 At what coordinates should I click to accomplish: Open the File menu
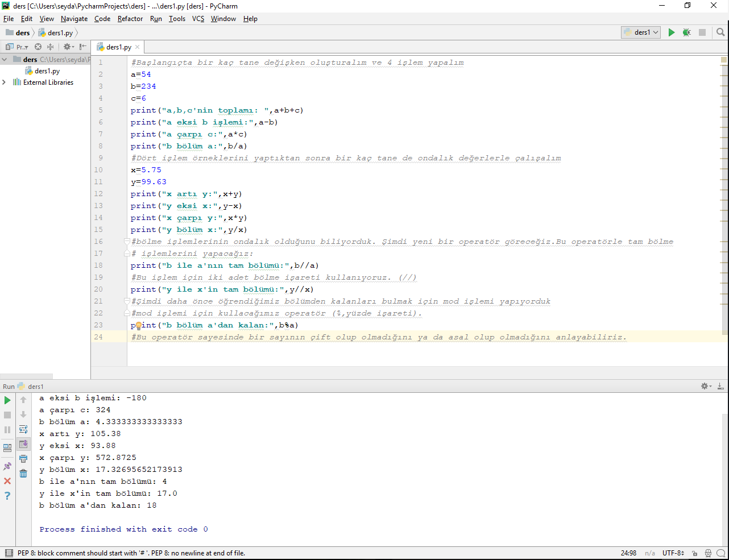[9, 19]
